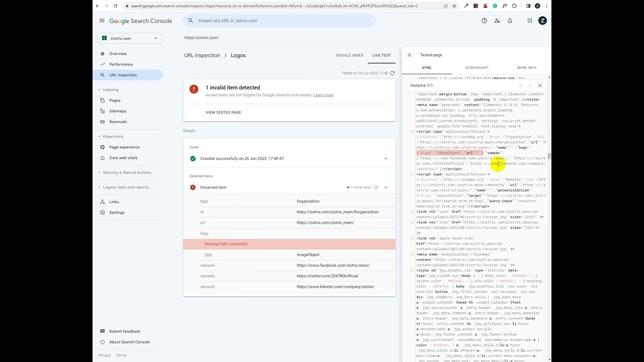Reload the browser page
Image resolution: width=644 pixels, height=362 pixels.
click(116, 6)
